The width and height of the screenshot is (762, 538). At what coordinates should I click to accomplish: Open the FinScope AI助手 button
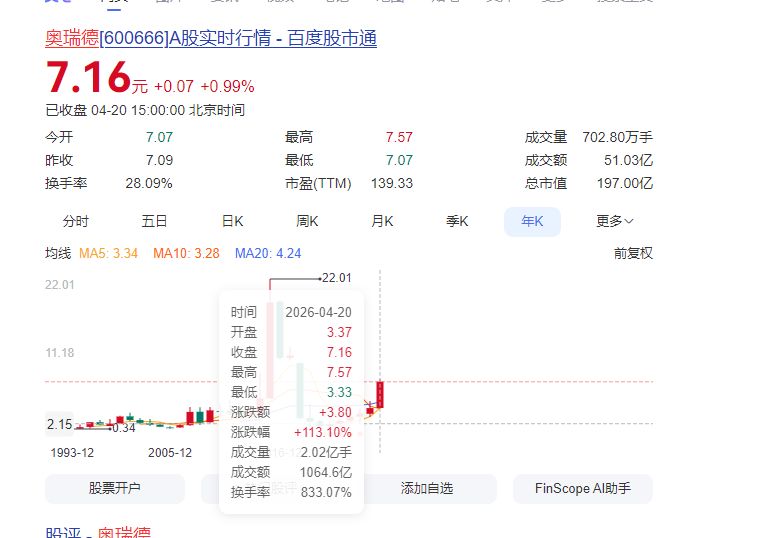coord(582,488)
